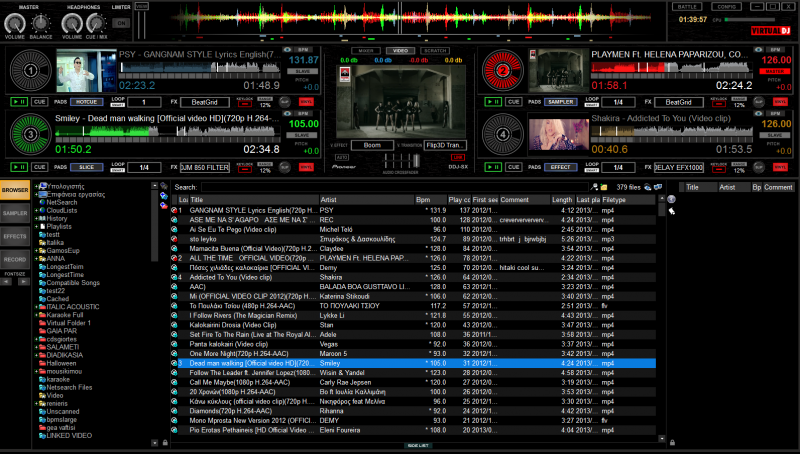Click the green deck 3 jog wheel
The height and width of the screenshot is (454, 800).
click(31, 135)
